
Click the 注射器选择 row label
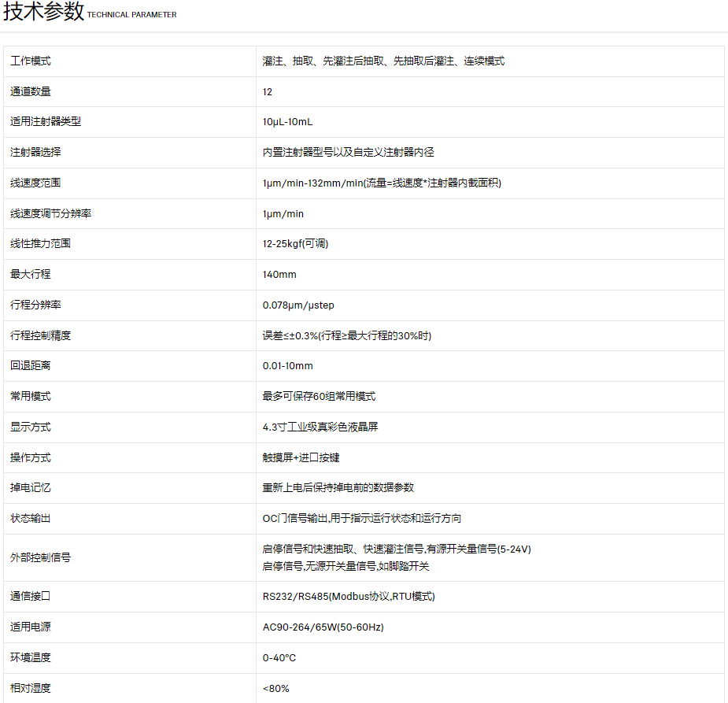pyautogui.click(x=35, y=153)
